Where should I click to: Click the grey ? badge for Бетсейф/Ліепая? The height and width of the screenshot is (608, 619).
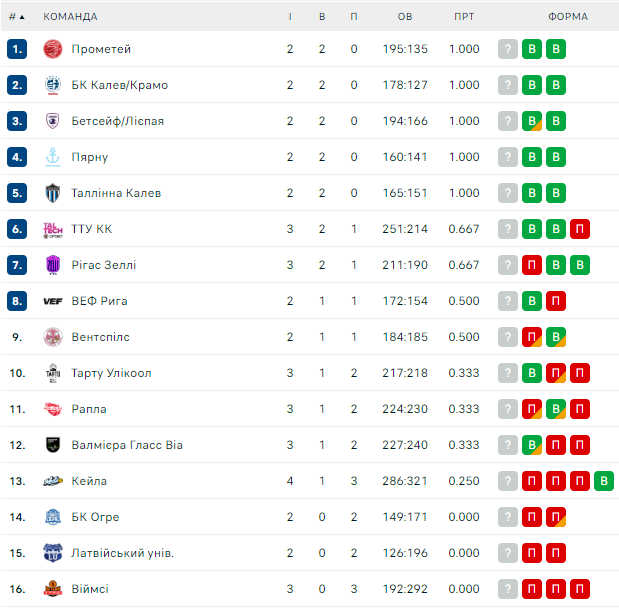pyautogui.click(x=508, y=121)
